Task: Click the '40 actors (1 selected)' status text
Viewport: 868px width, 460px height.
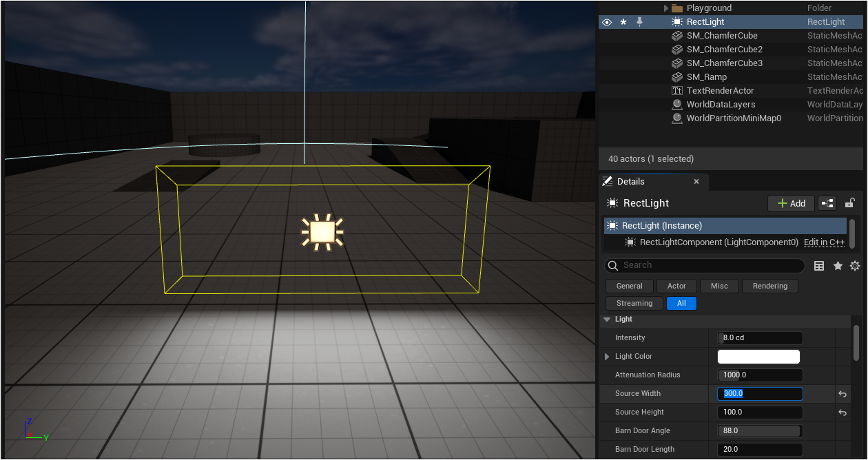Action: click(651, 159)
